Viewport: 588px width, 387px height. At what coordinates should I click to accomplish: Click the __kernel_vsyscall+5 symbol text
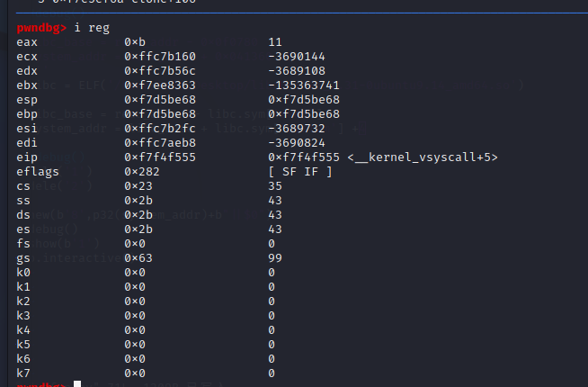[x=423, y=157]
